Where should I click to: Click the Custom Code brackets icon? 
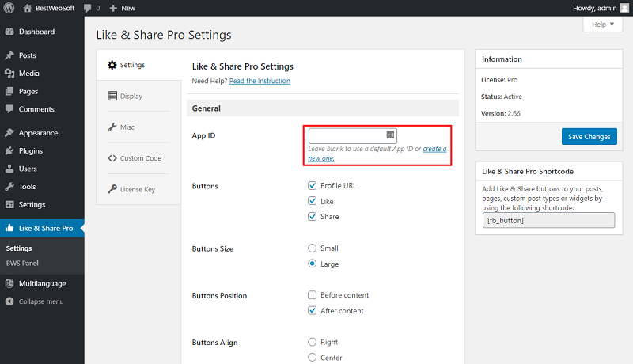(112, 158)
